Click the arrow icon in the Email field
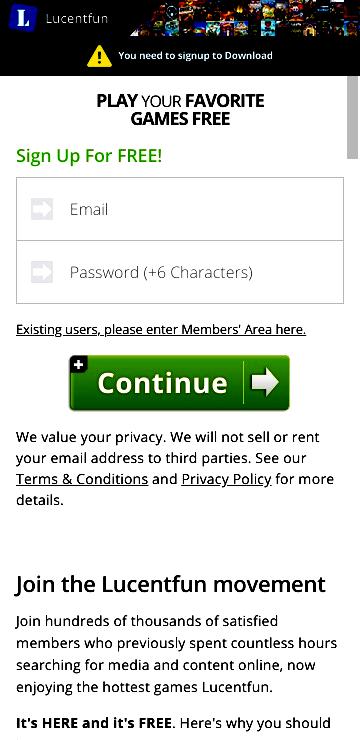 [x=42, y=209]
